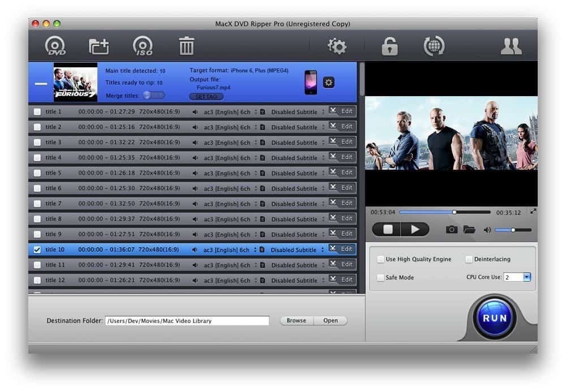Check the Deinterlacing option
The image size is (566, 392).
pyautogui.click(x=469, y=260)
